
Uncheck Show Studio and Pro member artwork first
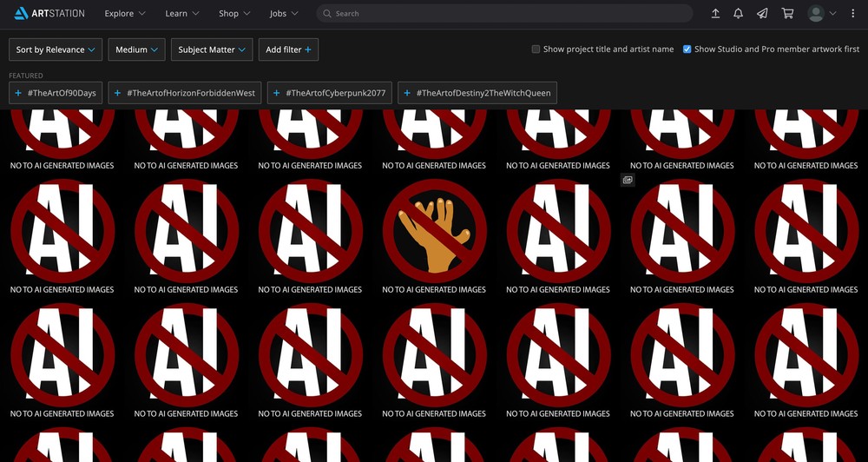click(x=687, y=49)
